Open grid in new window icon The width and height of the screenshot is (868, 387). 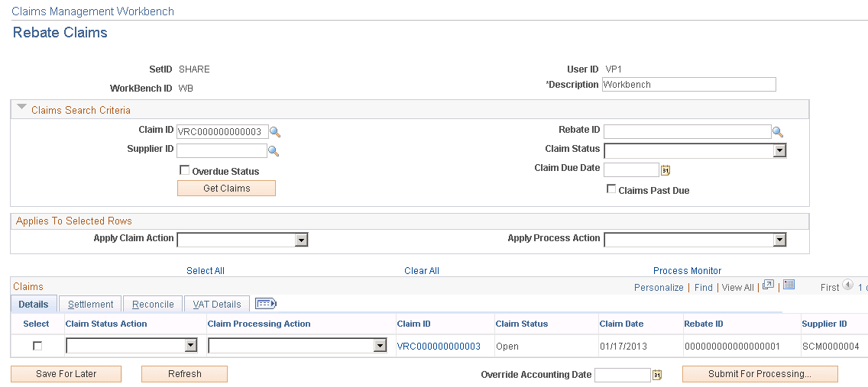pyautogui.click(x=768, y=285)
